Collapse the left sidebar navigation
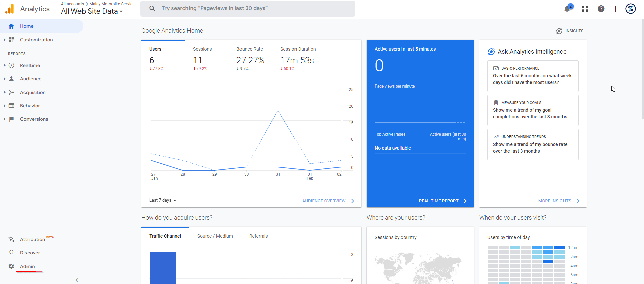The image size is (644, 284). (77, 280)
